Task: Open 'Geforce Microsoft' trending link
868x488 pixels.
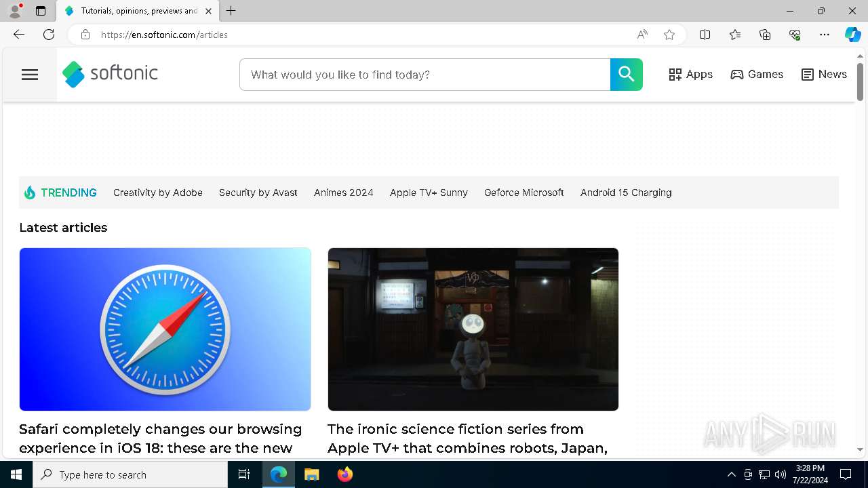Action: coord(524,192)
